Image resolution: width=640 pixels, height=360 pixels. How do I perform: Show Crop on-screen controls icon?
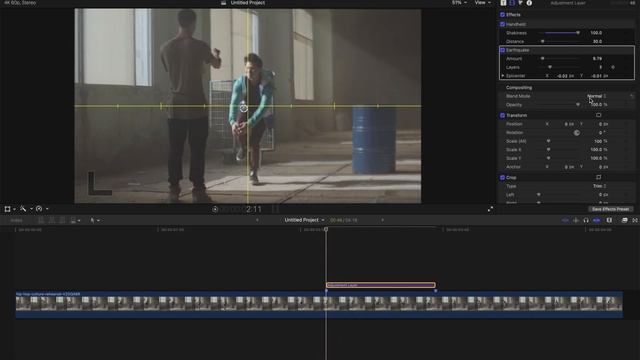598,178
